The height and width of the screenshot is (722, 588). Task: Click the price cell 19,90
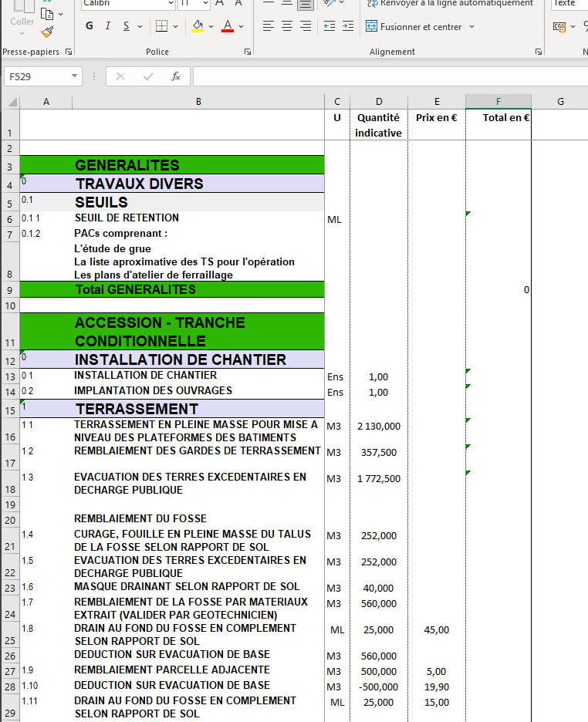[437, 687]
